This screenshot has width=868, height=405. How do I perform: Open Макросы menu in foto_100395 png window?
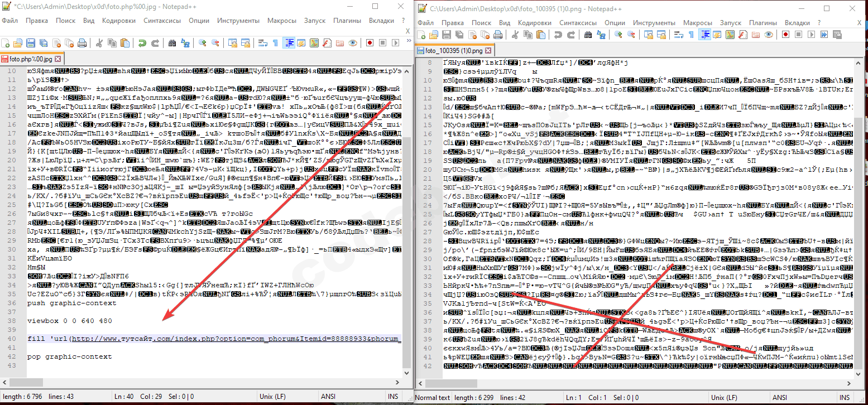click(x=698, y=23)
